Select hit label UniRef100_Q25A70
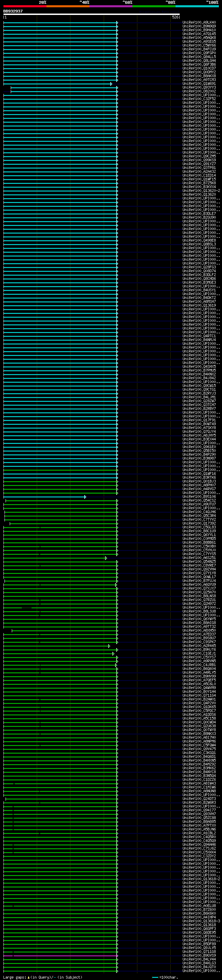Screen dimensions: 222x980 tap(199, 592)
